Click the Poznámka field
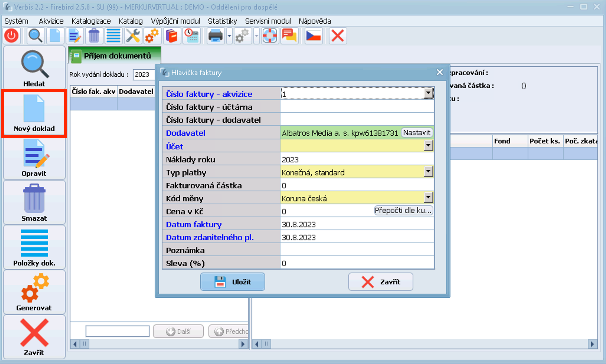This screenshot has width=606, height=364. (x=357, y=250)
